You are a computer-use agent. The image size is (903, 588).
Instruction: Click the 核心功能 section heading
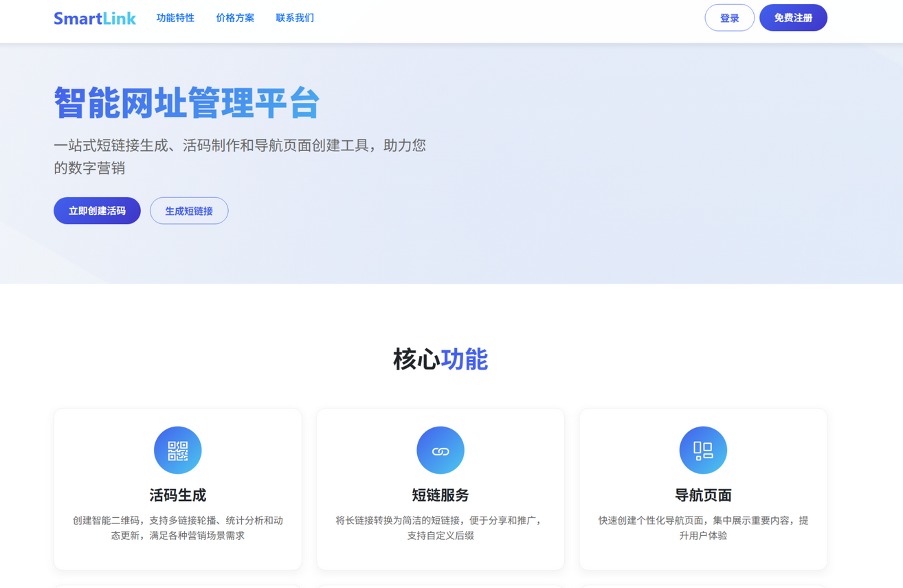pyautogui.click(x=441, y=359)
